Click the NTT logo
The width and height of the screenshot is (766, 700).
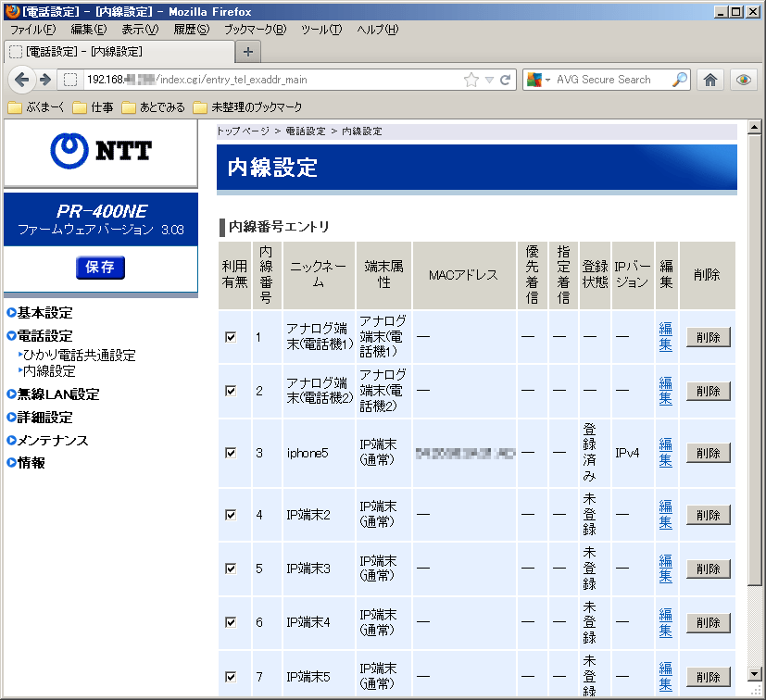pyautogui.click(x=101, y=151)
